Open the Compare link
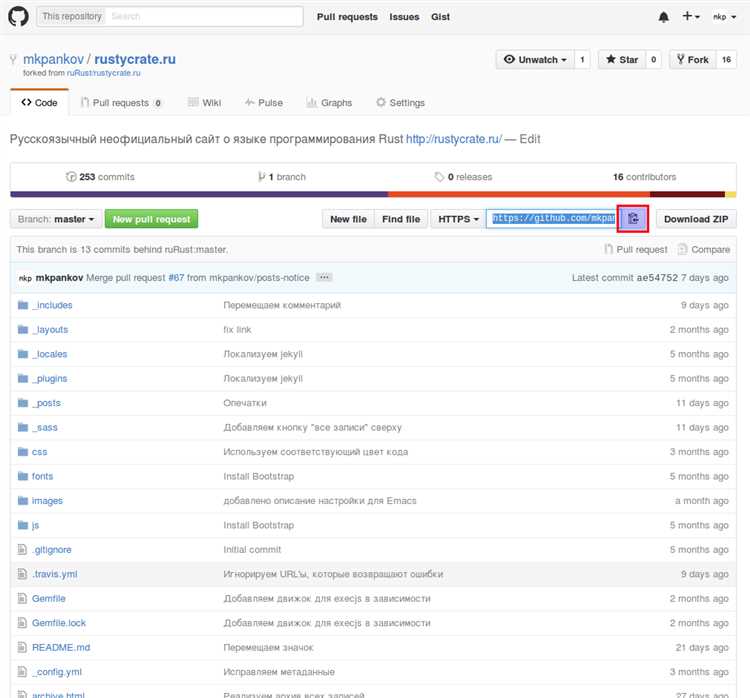Viewport: 750px width, 698px height. point(704,249)
